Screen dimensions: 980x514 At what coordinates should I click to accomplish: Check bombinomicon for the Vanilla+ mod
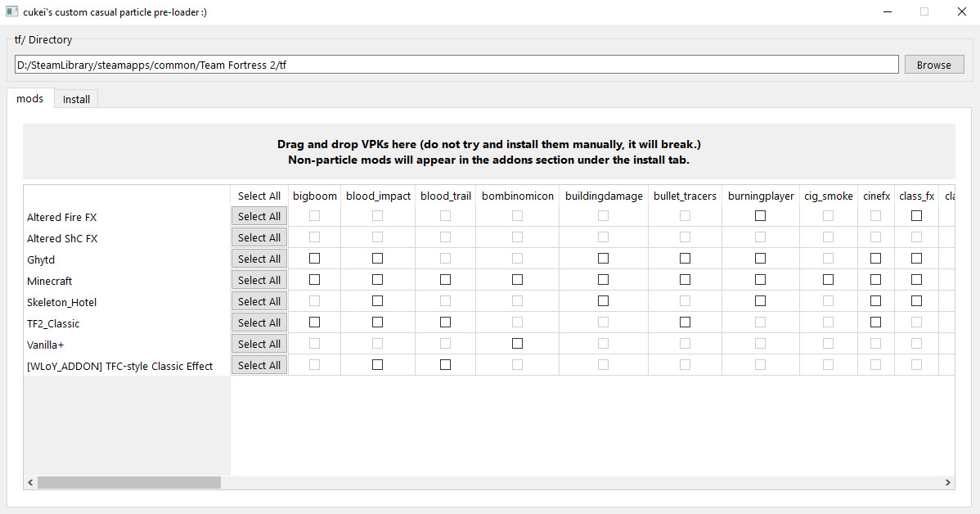517,343
